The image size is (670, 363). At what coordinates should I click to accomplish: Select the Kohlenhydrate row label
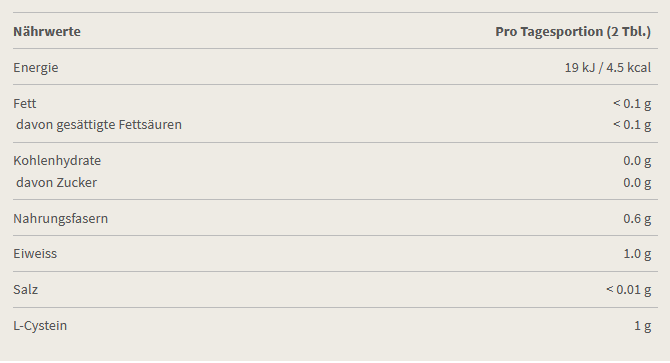(x=57, y=161)
